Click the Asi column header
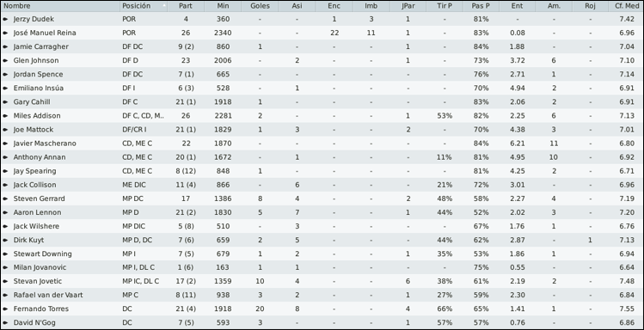 pos(297,6)
